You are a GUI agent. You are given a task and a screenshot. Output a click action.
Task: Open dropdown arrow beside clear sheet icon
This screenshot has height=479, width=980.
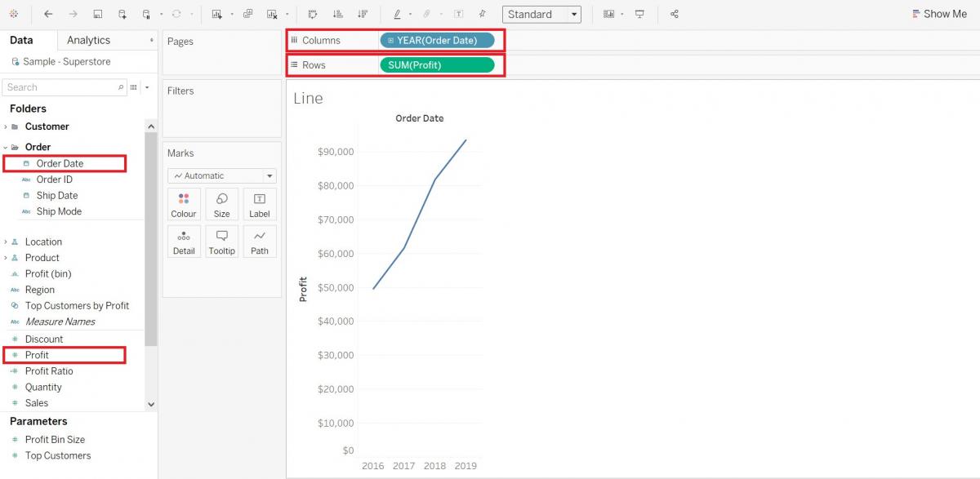coord(287,14)
